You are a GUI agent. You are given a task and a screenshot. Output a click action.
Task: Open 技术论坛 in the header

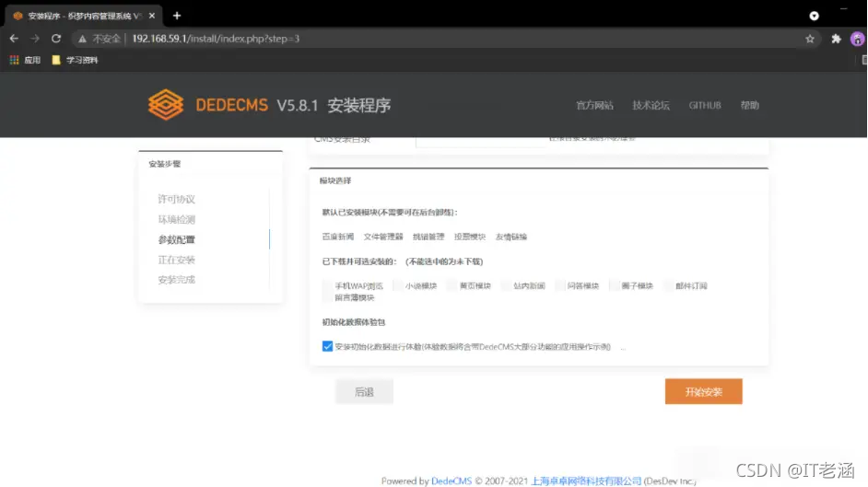coord(651,105)
